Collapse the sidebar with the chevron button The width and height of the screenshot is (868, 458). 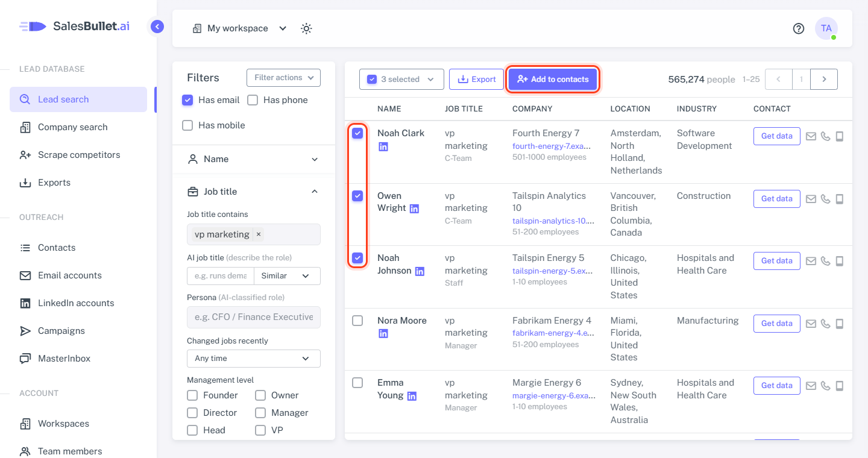(157, 27)
